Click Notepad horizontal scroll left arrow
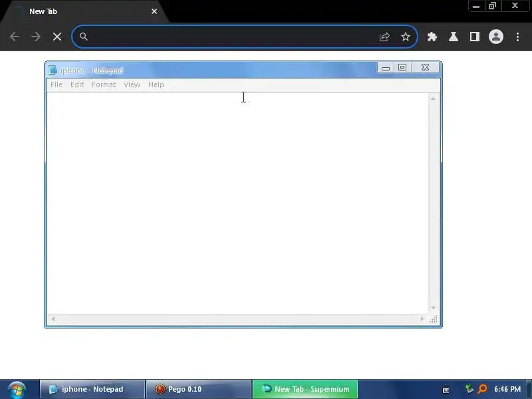 point(53,319)
